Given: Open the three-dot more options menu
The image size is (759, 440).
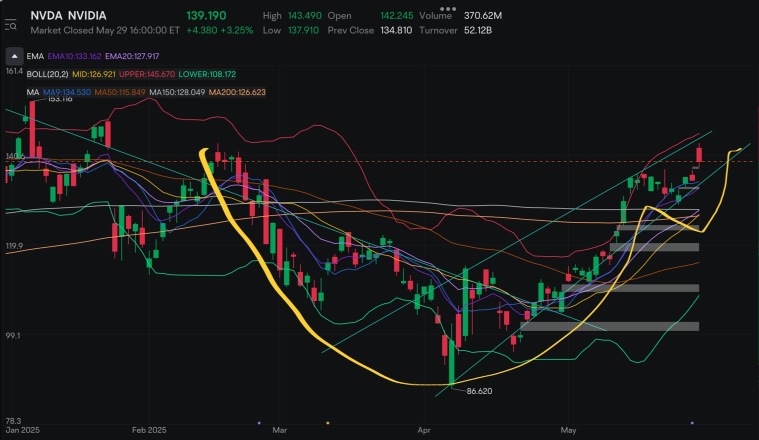Looking at the screenshot, I should (x=448, y=9).
